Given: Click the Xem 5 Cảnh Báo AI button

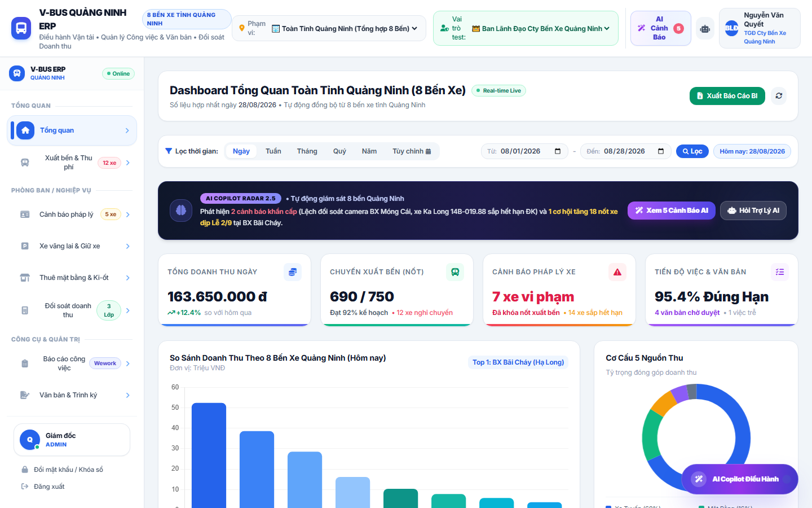Looking at the screenshot, I should click(x=672, y=211).
